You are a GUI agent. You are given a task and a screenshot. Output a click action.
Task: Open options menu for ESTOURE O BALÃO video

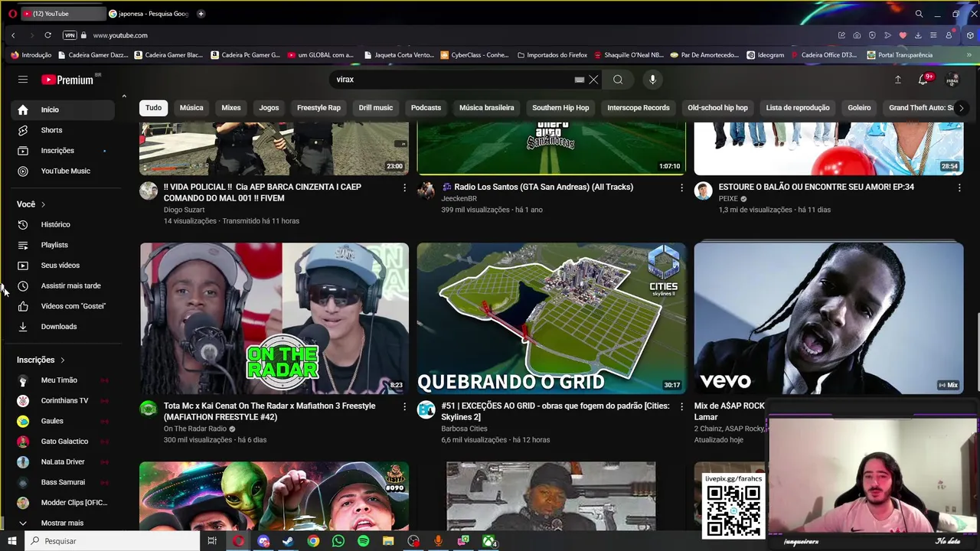(959, 187)
